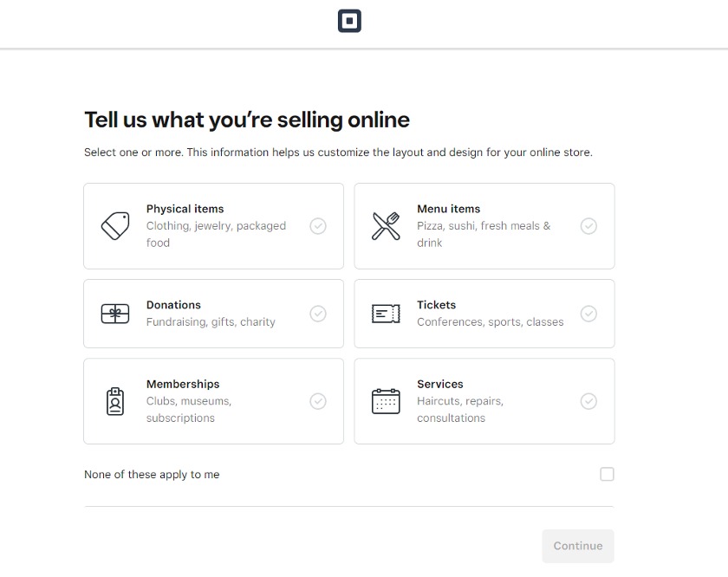The image size is (728, 577).
Task: Toggle the Menu items checkmark circle
Action: [x=588, y=226]
